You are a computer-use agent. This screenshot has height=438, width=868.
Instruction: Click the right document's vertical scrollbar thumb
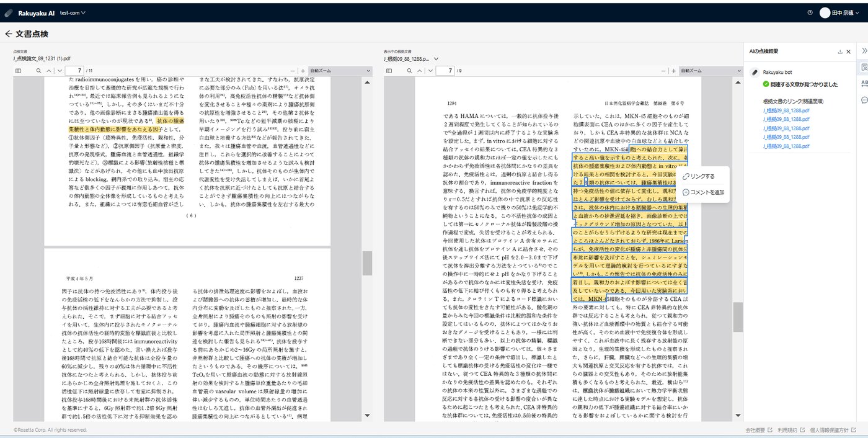coord(738,317)
